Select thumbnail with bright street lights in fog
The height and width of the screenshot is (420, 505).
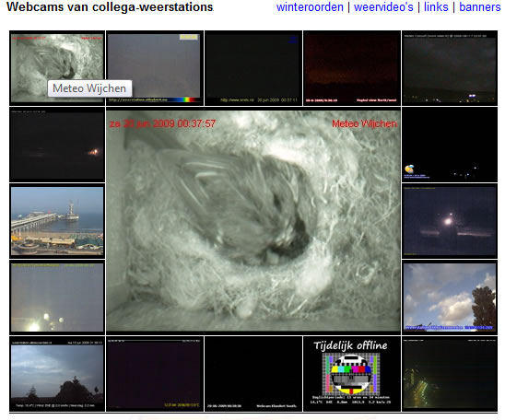pos(57,297)
